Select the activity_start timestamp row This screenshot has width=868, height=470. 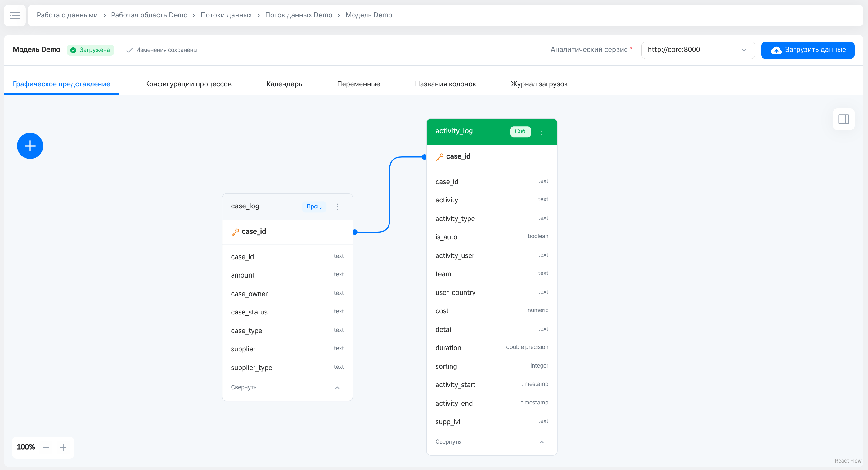[x=492, y=384]
